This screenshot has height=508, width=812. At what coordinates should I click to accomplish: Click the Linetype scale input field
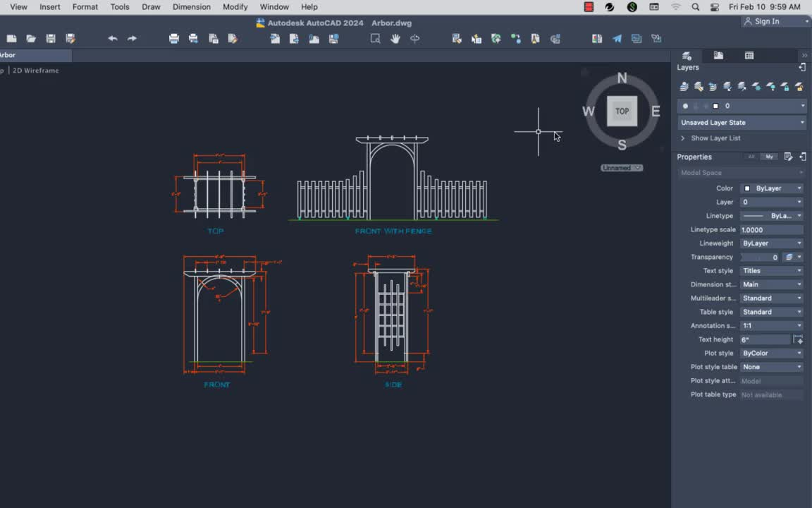click(x=772, y=229)
